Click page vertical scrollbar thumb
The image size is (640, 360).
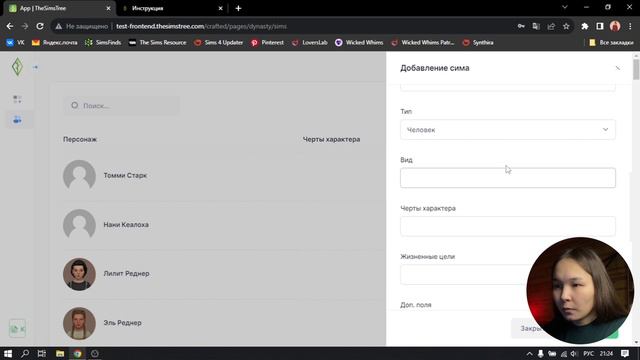tap(636, 69)
